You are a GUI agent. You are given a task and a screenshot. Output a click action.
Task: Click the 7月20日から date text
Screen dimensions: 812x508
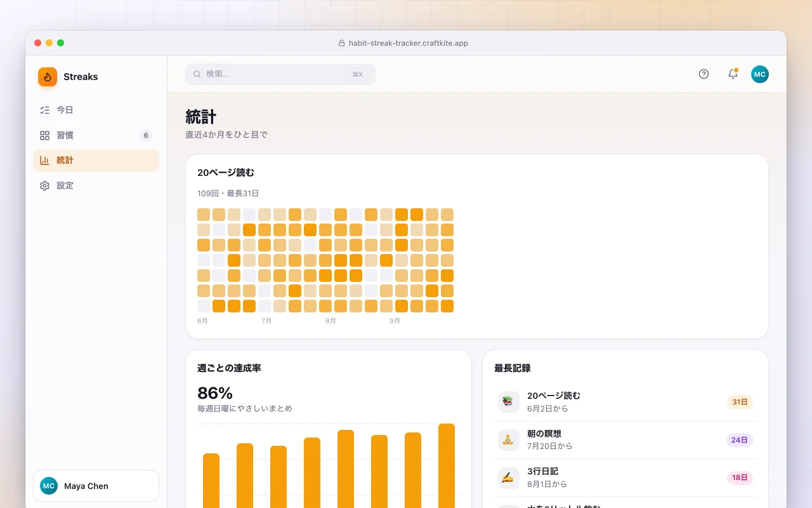tap(550, 446)
